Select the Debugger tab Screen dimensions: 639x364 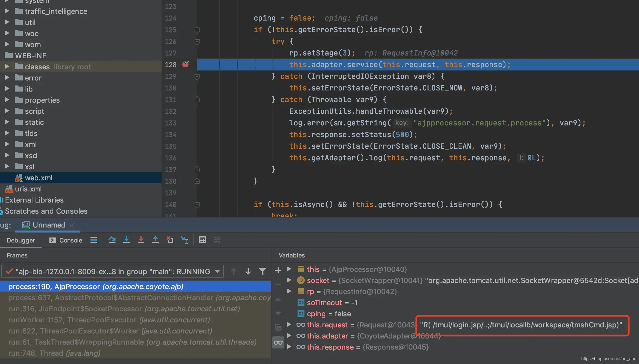click(21, 240)
